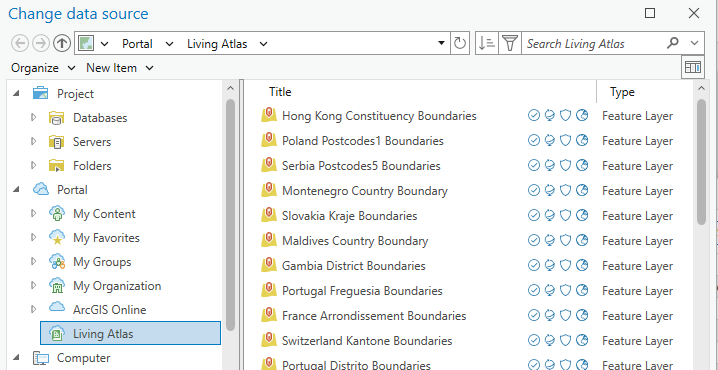Click shield badge on Montenegro Country Boundary row

[x=566, y=190]
